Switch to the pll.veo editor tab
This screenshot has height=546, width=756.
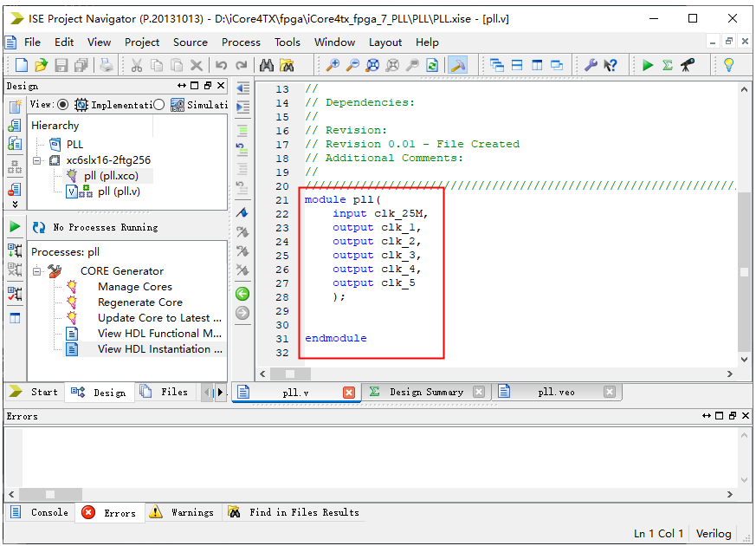coord(556,392)
